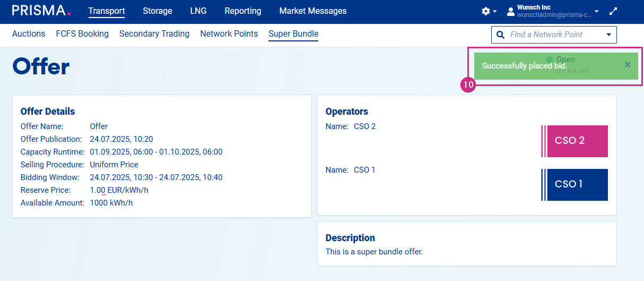This screenshot has width=644, height=281.
Task: Go to the LNG section
Action: point(198,11)
